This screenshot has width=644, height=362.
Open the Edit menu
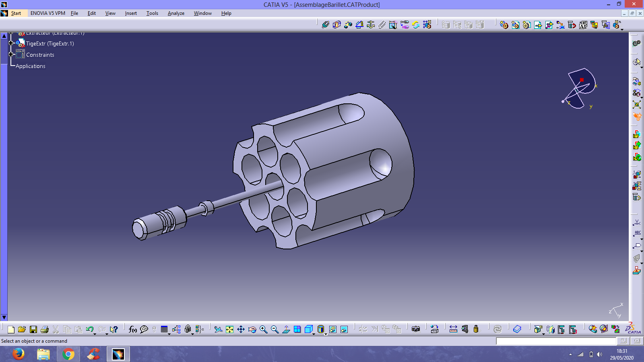pos(92,13)
